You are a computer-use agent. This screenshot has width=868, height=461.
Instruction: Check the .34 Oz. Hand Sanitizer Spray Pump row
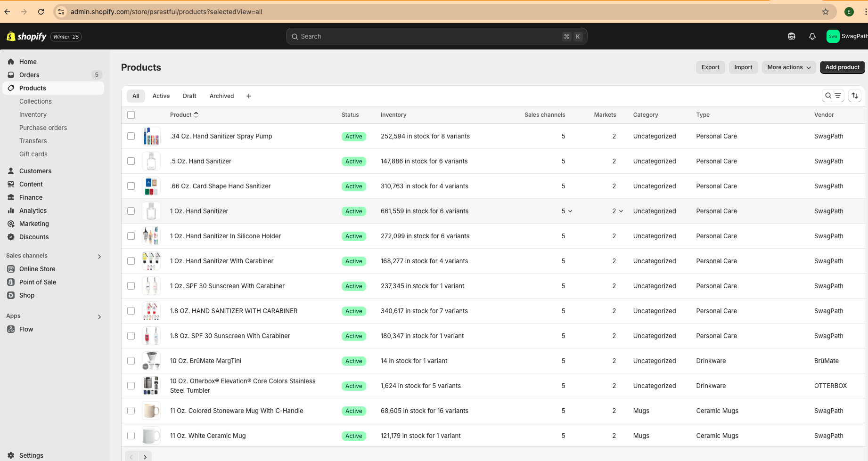click(x=131, y=136)
